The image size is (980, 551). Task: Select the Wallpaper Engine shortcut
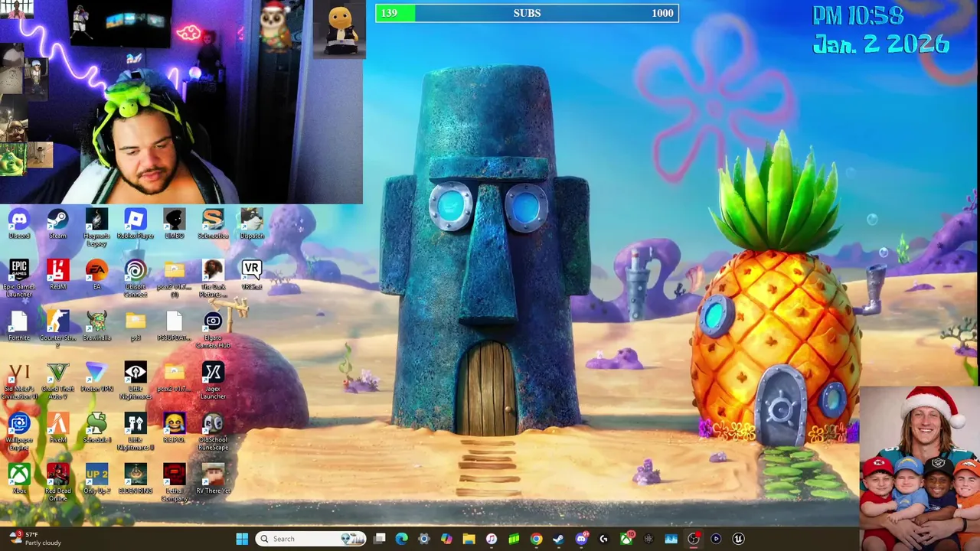19,432
